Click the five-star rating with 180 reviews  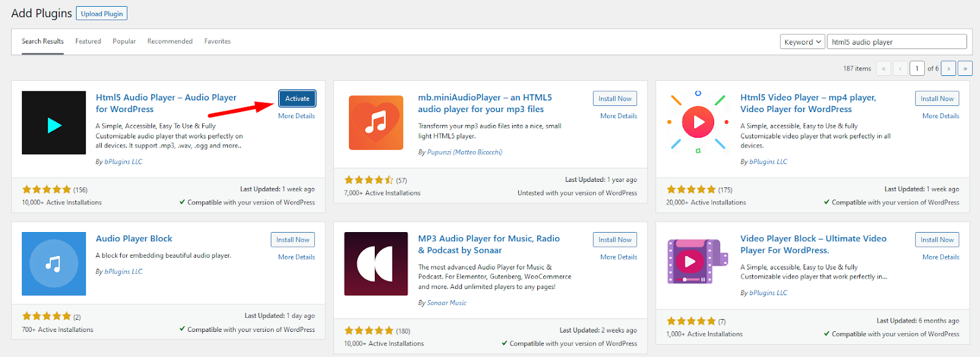coord(369,331)
